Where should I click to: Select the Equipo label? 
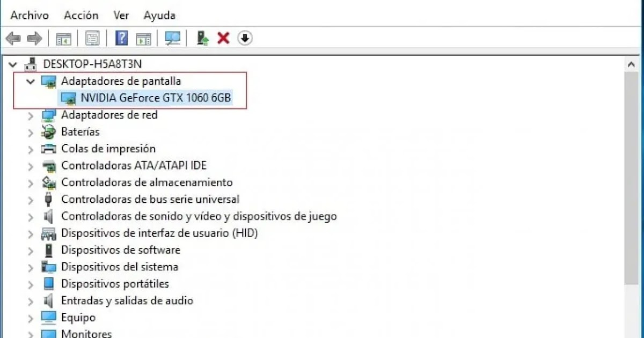[x=78, y=317]
